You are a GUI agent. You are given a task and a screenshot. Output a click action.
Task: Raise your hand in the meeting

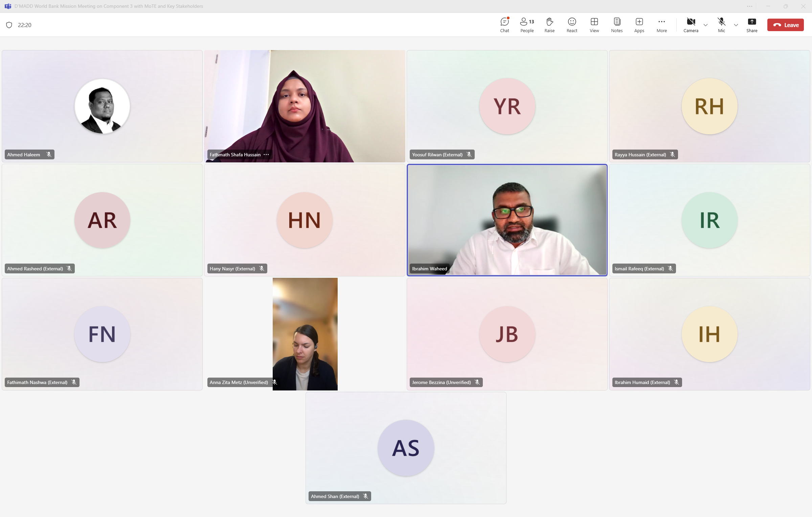[549, 25]
